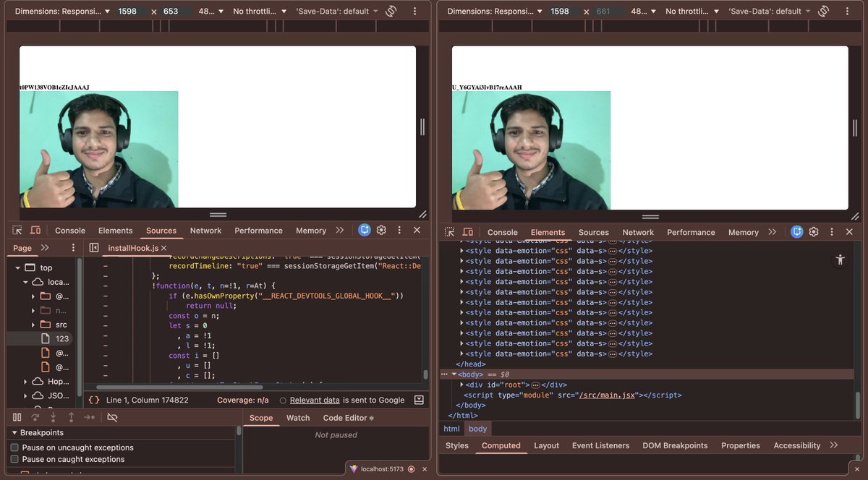
Task: Click the Relevant data link
Action: (x=315, y=400)
